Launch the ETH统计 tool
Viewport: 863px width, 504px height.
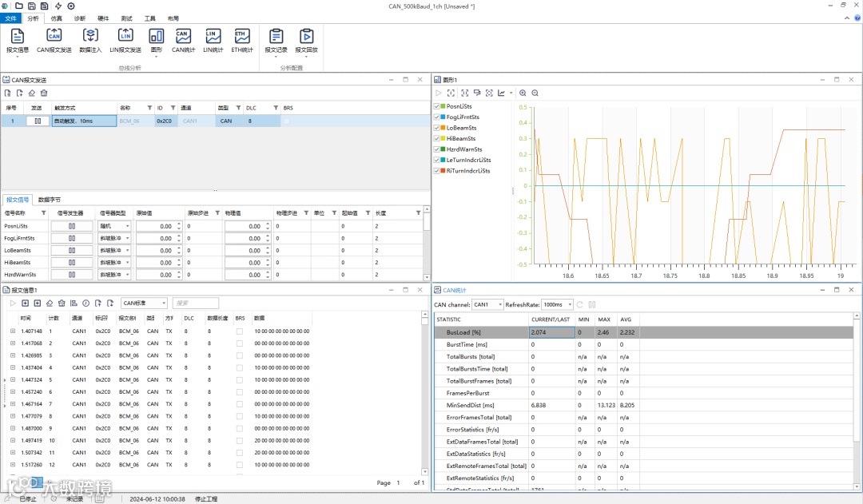(242, 37)
